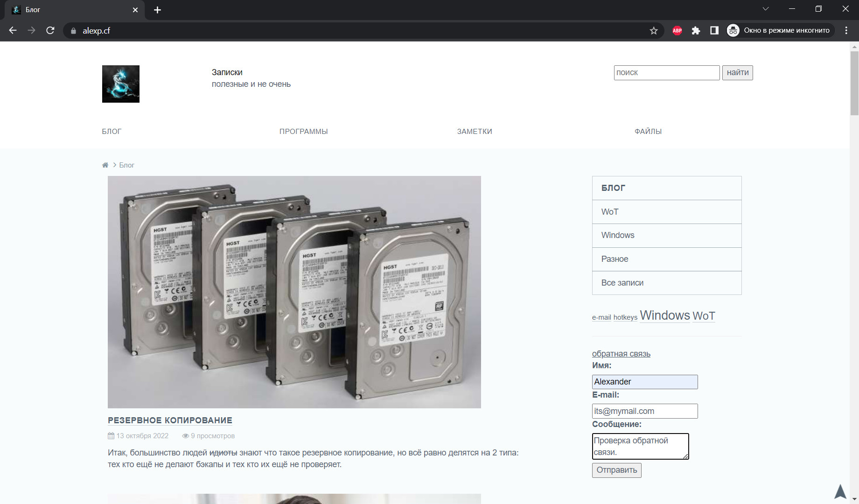Submit feedback with Отправить button
Viewport: 859px width, 504px height.
(617, 470)
